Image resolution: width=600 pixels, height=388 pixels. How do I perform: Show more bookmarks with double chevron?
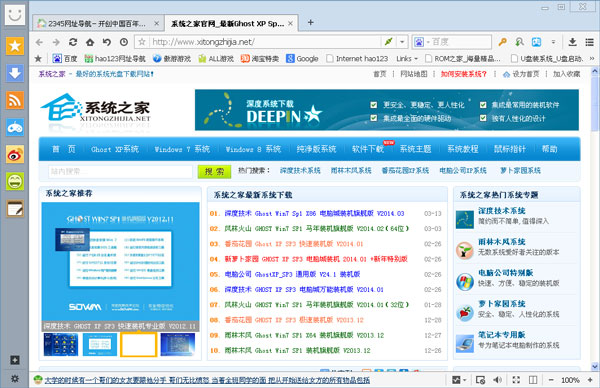(x=592, y=59)
